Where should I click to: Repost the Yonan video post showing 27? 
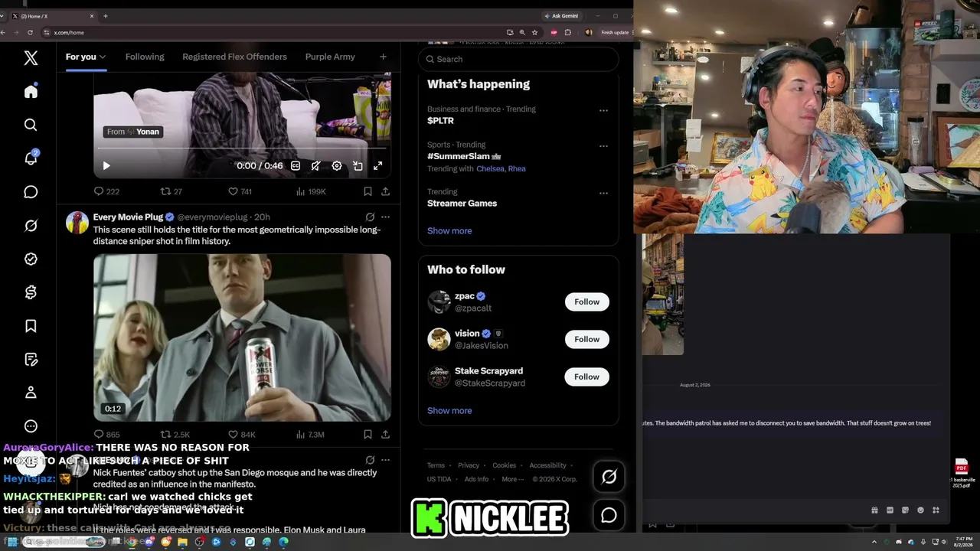171,191
